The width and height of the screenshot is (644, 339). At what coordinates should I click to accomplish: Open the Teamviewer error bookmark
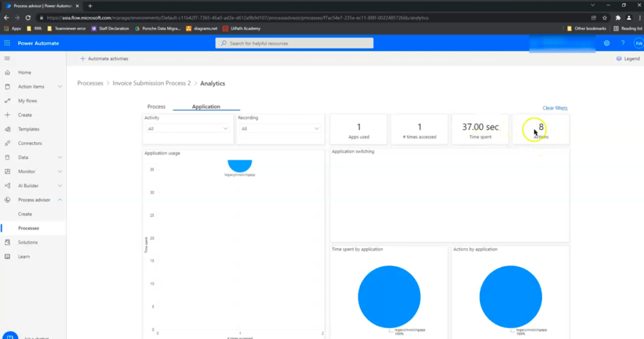point(67,28)
